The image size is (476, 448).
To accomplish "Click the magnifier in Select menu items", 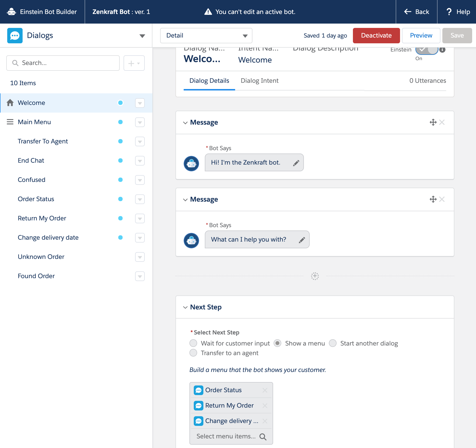I will 263,437.
